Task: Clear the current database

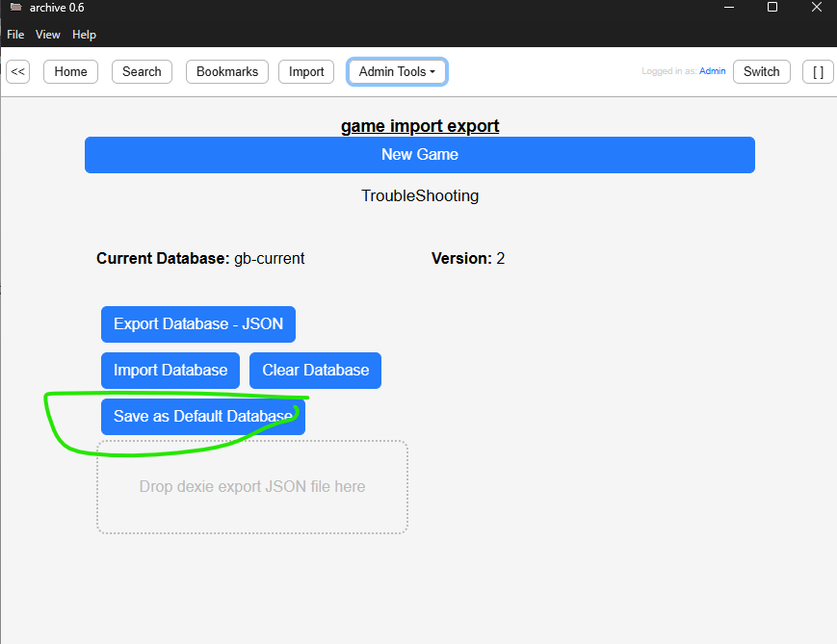Action: [315, 371]
